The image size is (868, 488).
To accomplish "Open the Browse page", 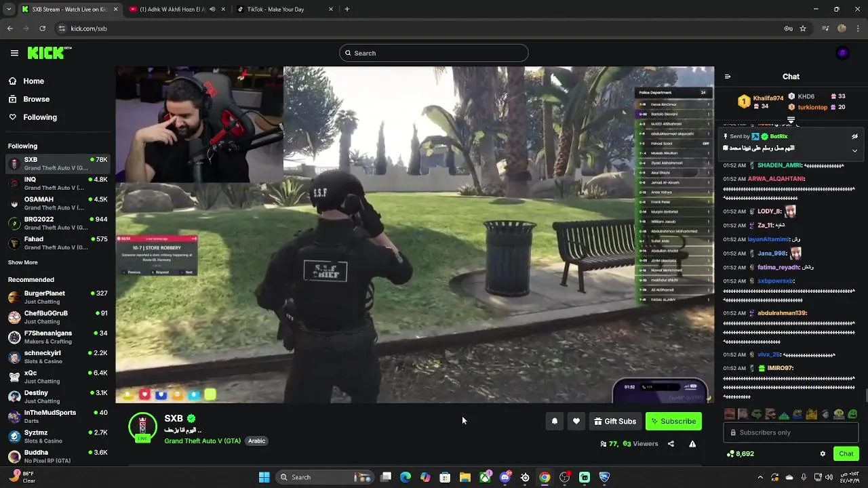I will tap(28, 99).
